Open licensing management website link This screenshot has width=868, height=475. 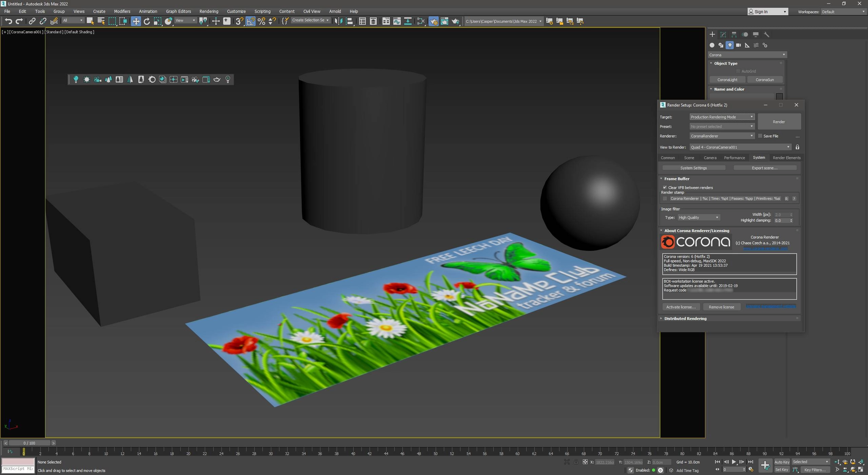coord(771,306)
